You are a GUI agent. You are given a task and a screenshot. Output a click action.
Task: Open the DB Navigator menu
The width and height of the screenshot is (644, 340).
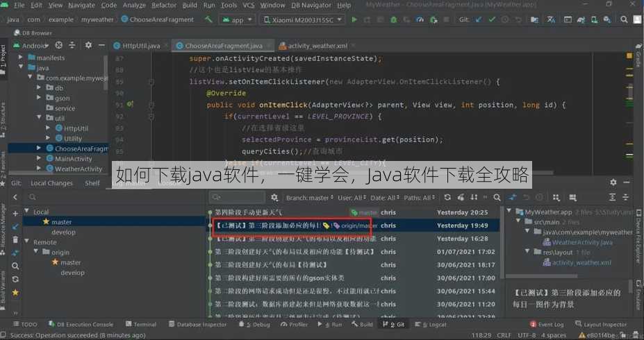[x=311, y=6]
